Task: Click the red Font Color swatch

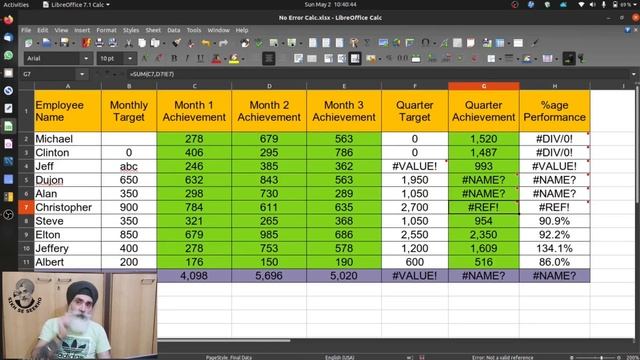Action: (x=216, y=59)
